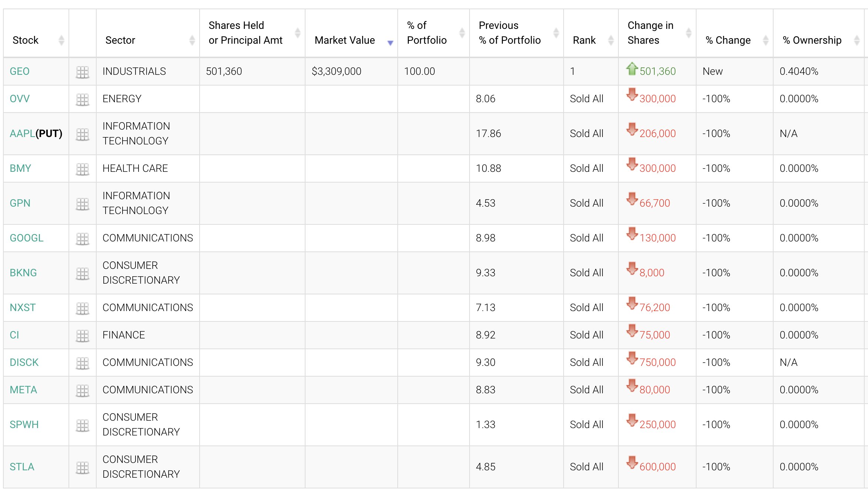Viewport: 868px width, 494px height.
Task: Open the grid icon in the CI row
Action: click(x=83, y=336)
